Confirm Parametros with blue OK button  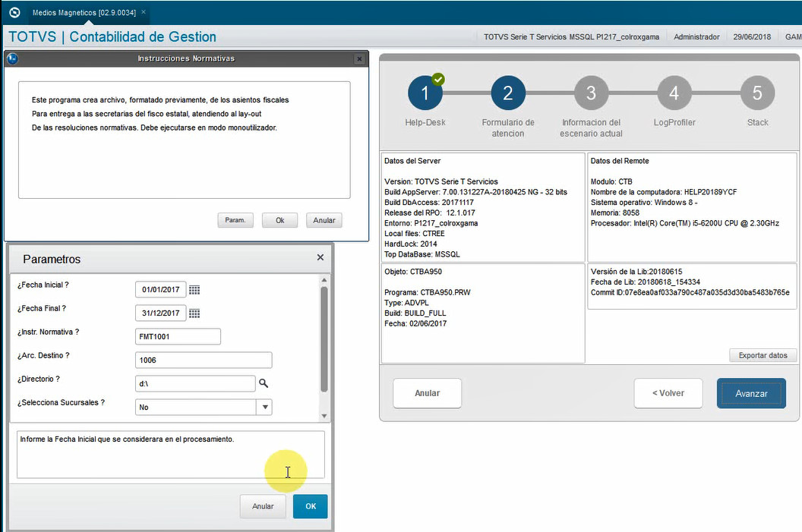[x=311, y=506]
